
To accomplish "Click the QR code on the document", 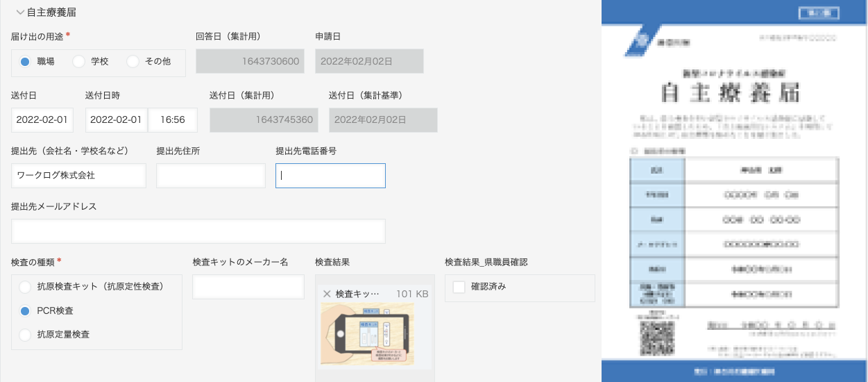I will pyautogui.click(x=656, y=338).
